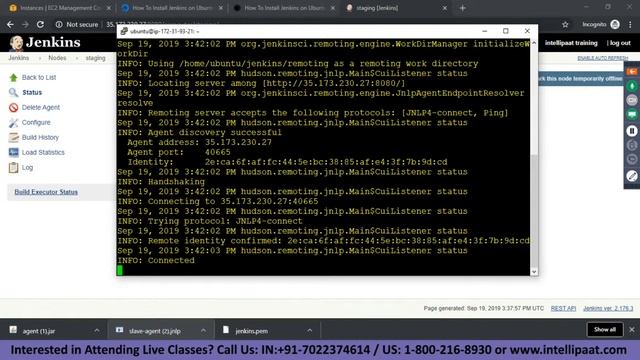Open the Build Executor Status link
The height and width of the screenshot is (360, 640).
coord(46,192)
